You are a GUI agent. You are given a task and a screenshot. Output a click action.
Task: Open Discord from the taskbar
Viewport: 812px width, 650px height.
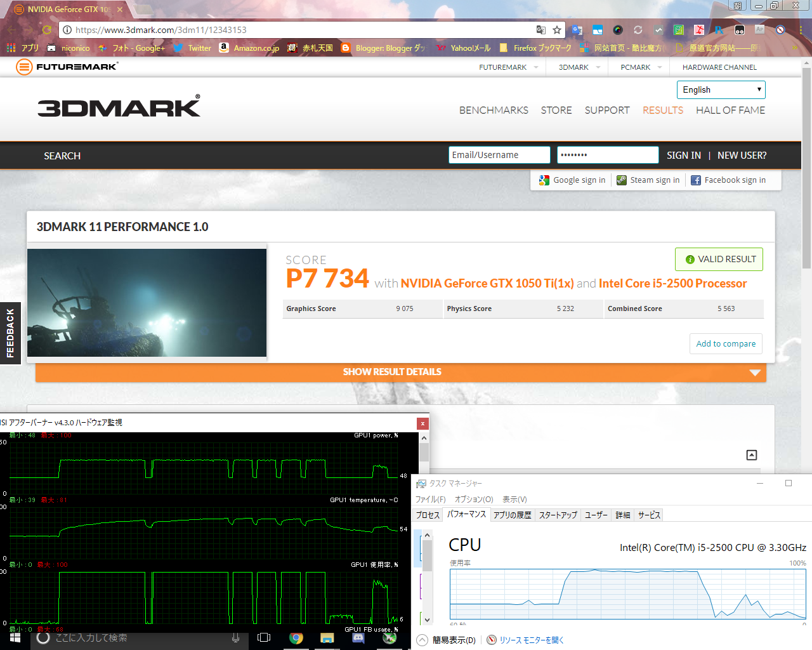(358, 638)
